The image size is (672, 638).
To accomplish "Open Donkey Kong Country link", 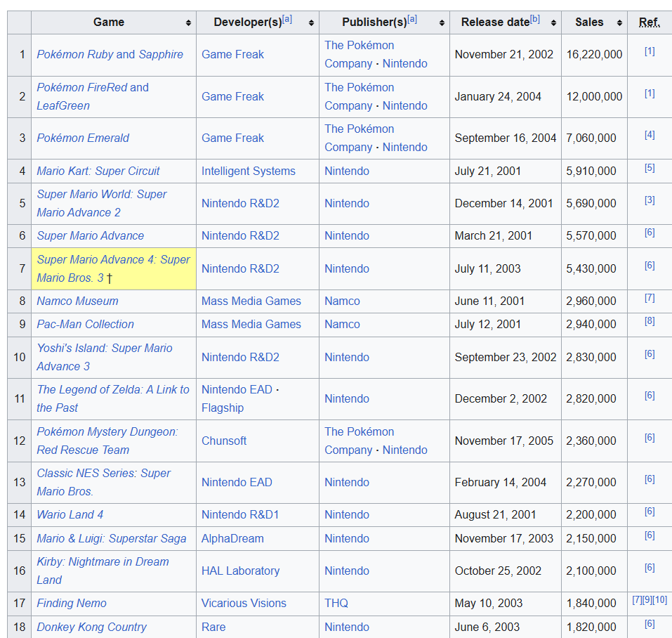I will [x=92, y=627].
